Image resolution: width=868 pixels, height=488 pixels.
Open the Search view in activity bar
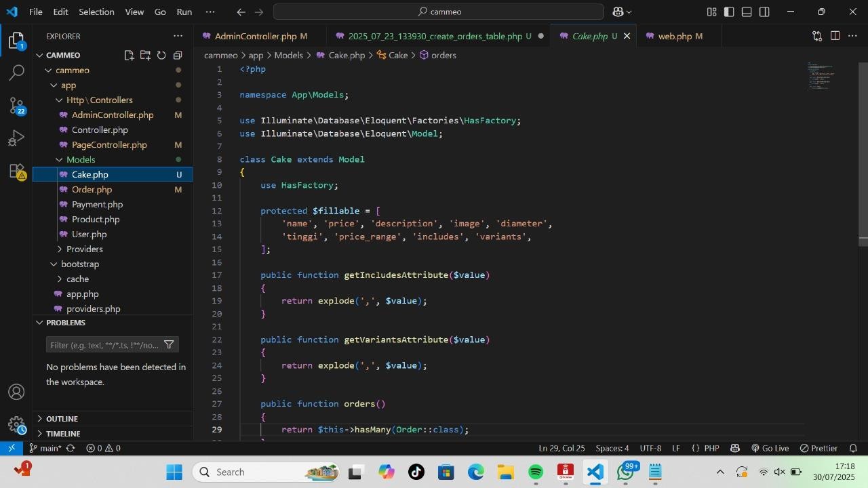point(16,73)
